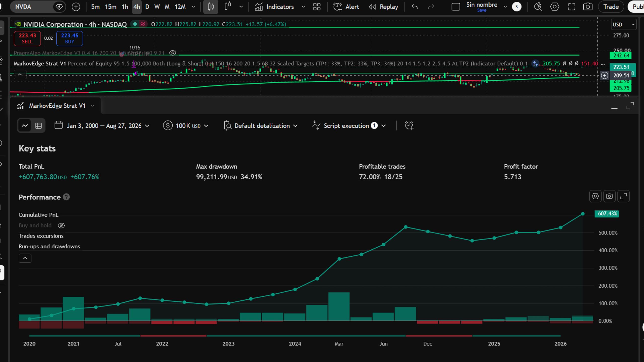644x362 pixels.
Task: Open quick search icon in top bar
Action: [x=538, y=7]
